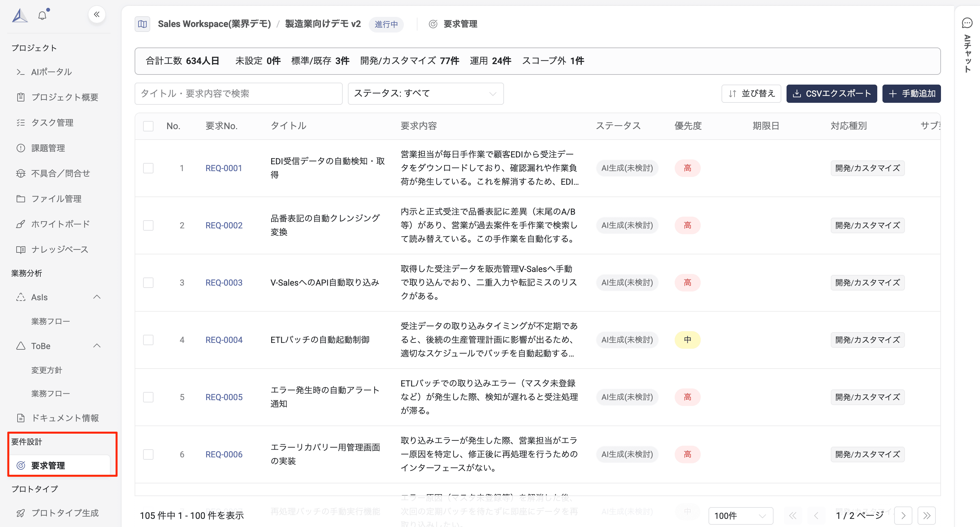
Task: Collapse the sidebar with double-chevron button
Action: tap(97, 14)
